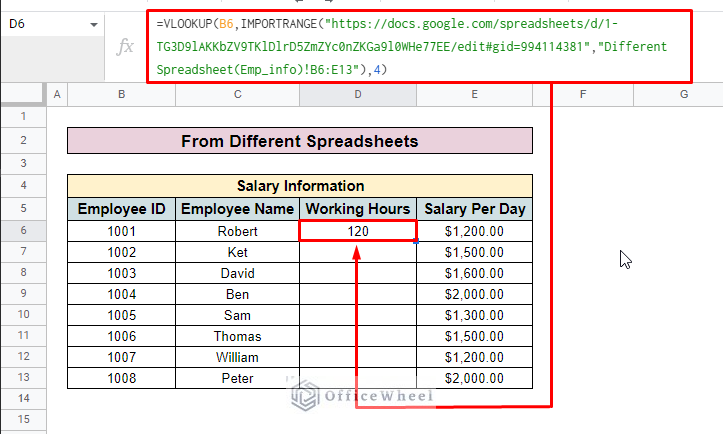Select cell containing 1001
723x434 pixels.
[122, 231]
